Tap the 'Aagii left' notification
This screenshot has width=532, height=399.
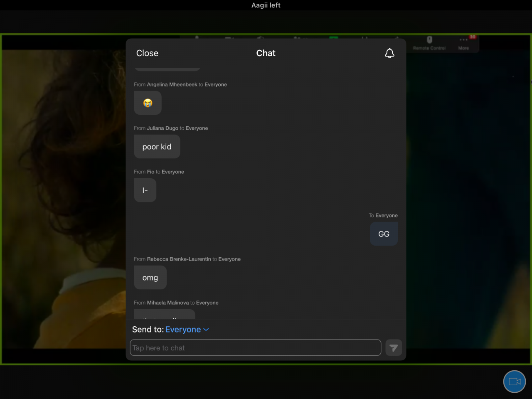click(x=266, y=5)
